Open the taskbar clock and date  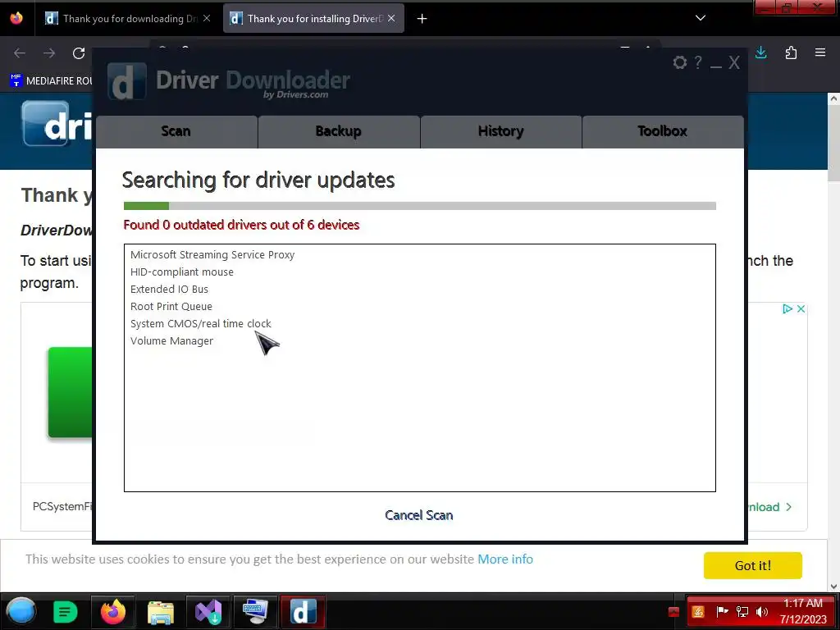(x=803, y=611)
